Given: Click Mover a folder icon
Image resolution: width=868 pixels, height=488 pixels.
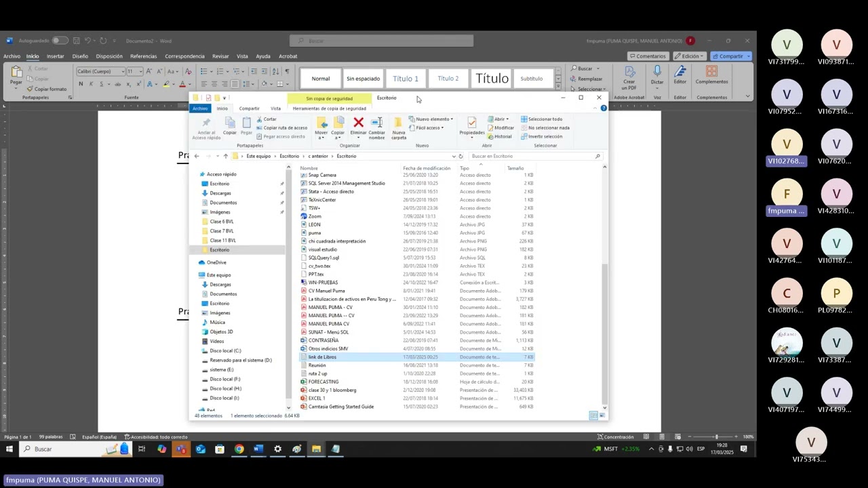Looking at the screenshot, I should (321, 122).
